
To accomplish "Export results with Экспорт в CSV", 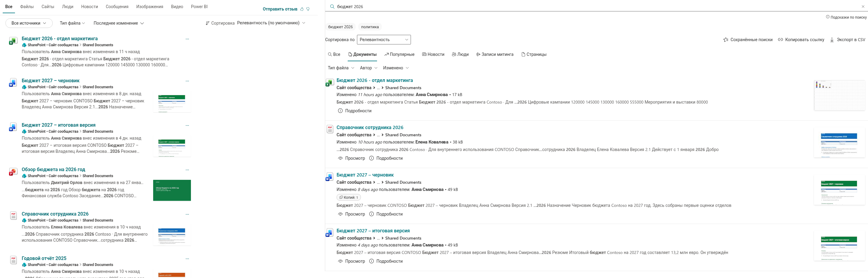I will click(847, 40).
